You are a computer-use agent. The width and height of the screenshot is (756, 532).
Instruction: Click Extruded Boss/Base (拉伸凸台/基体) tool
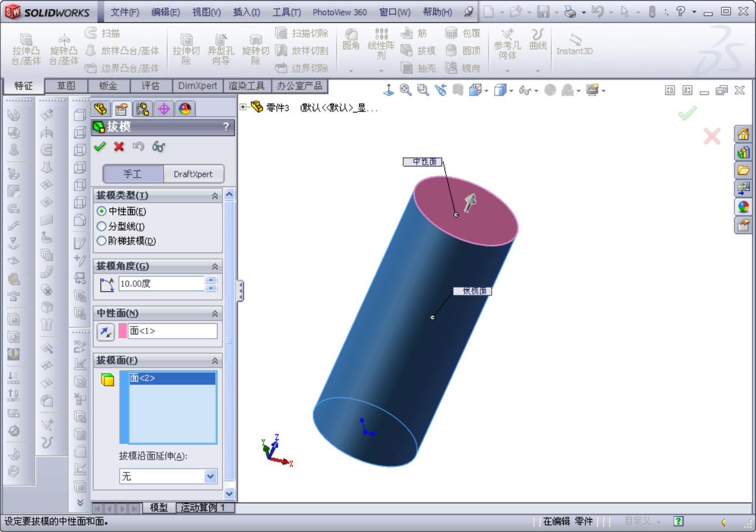(26, 49)
